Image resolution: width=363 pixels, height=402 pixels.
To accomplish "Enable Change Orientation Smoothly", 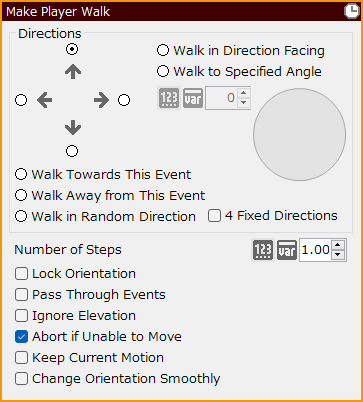I will (x=21, y=379).
